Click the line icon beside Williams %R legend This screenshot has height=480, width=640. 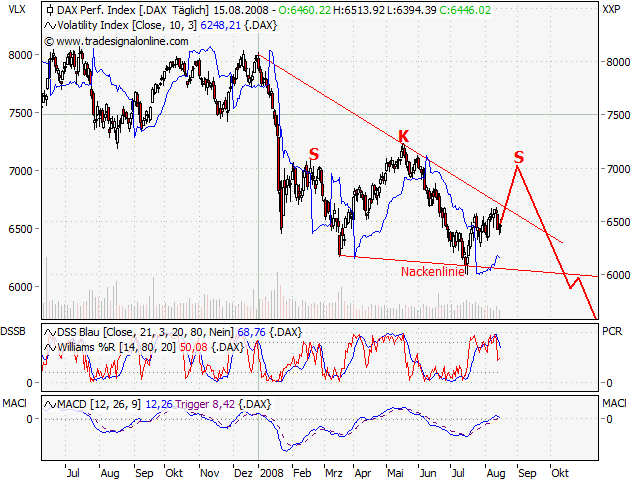pos(50,348)
